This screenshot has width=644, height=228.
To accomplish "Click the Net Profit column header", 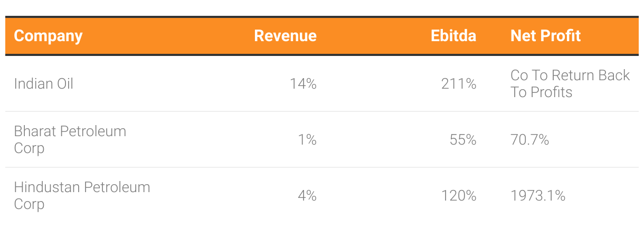I will (545, 36).
